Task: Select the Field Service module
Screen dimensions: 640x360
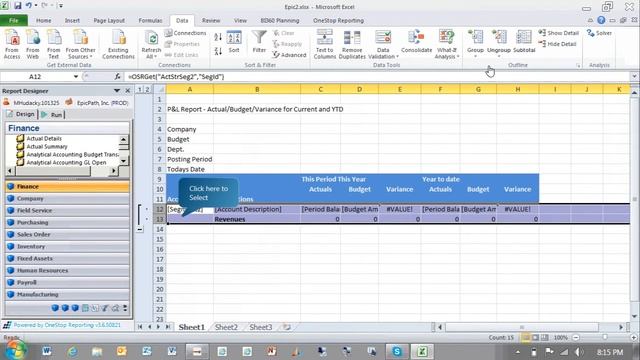Action: pos(67,210)
